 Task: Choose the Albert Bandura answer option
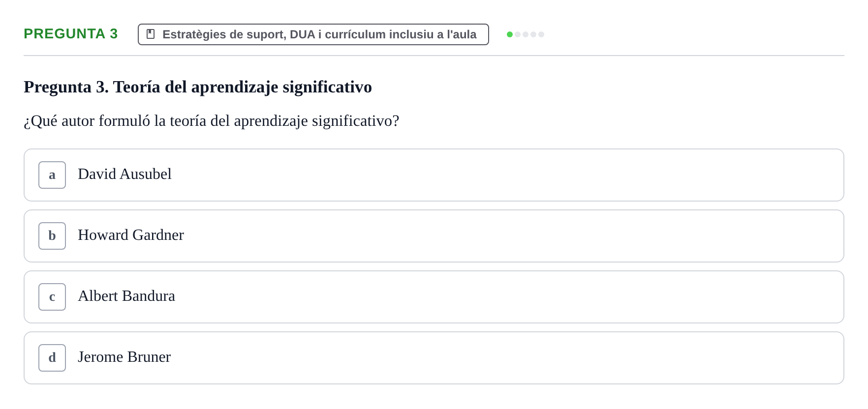[x=434, y=297]
